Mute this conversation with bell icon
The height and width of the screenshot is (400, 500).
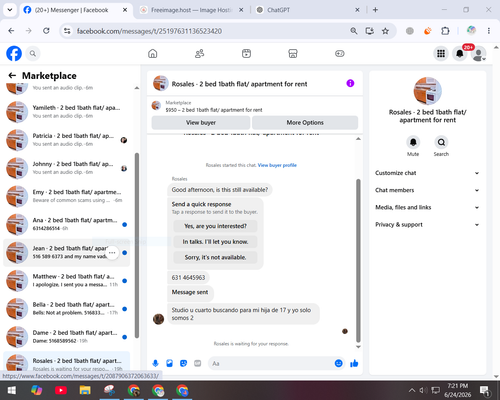(x=413, y=142)
